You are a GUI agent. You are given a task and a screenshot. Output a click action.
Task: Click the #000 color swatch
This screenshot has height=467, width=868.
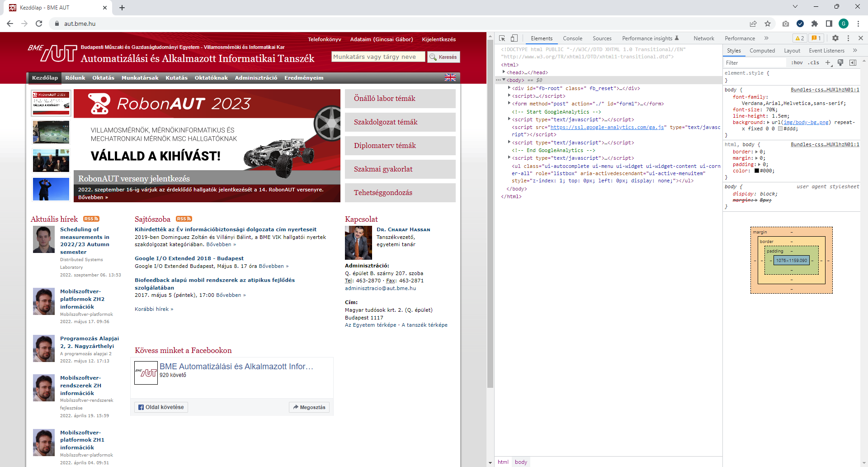(756, 171)
